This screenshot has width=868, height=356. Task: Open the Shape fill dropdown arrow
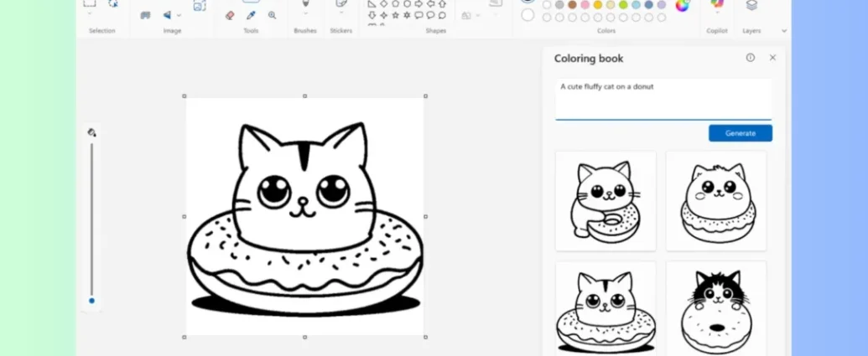(x=478, y=15)
